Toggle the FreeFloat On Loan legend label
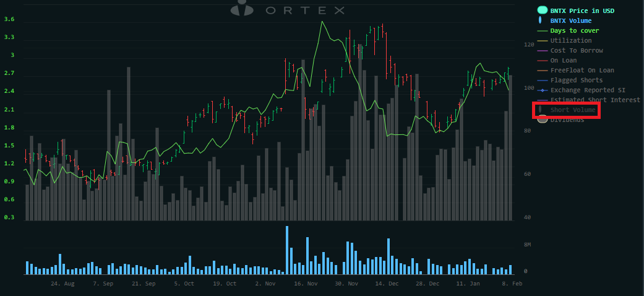Screen dimensions: 644x296 click(x=582, y=71)
